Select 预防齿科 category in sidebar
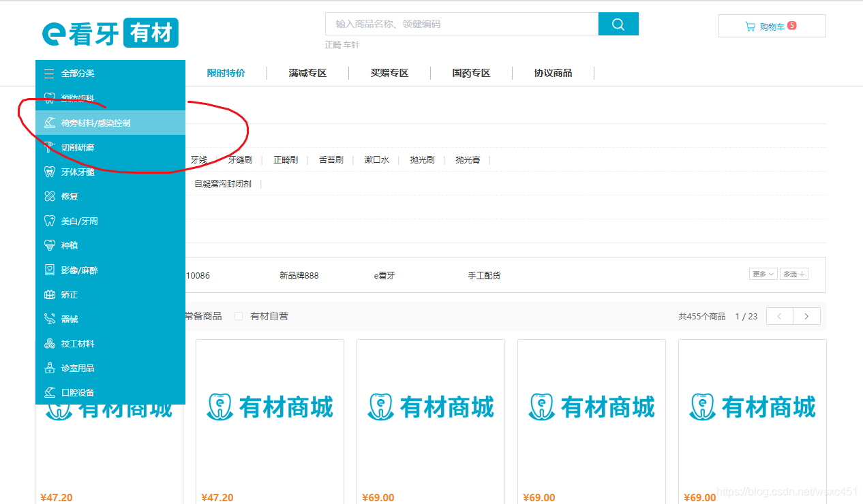Viewport: 863px width, 504px height. pos(110,98)
